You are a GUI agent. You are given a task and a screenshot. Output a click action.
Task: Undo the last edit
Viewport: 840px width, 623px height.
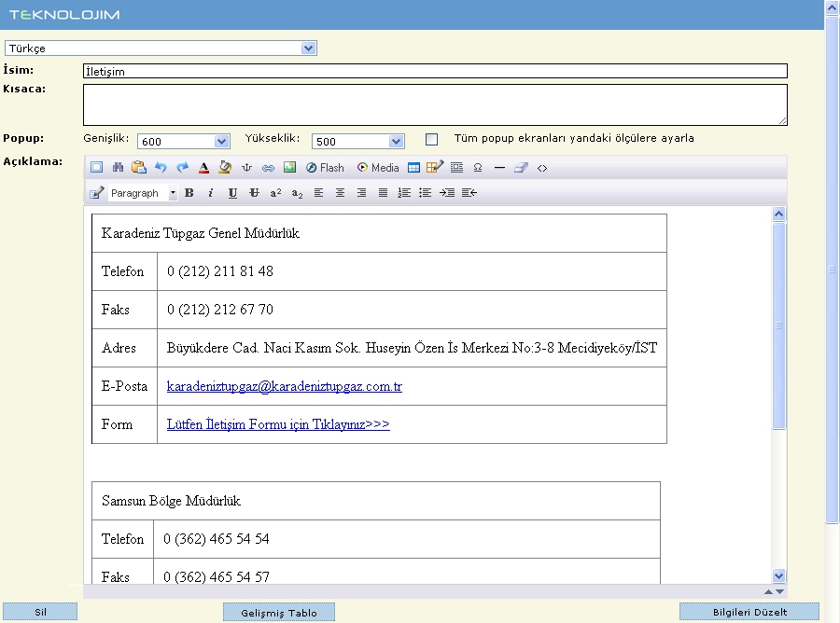coord(161,168)
